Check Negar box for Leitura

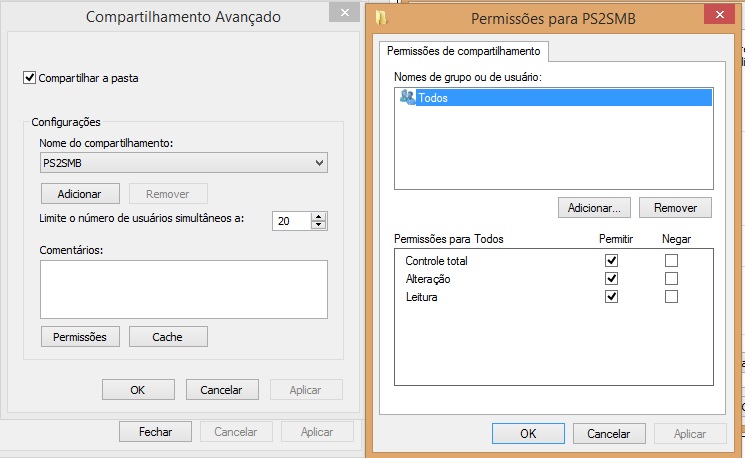672,297
